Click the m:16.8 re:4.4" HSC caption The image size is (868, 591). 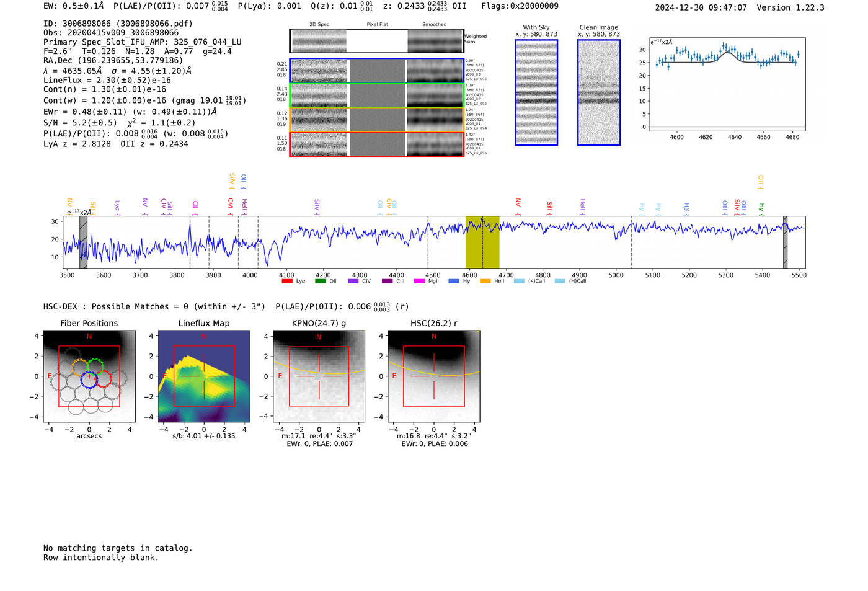click(434, 436)
